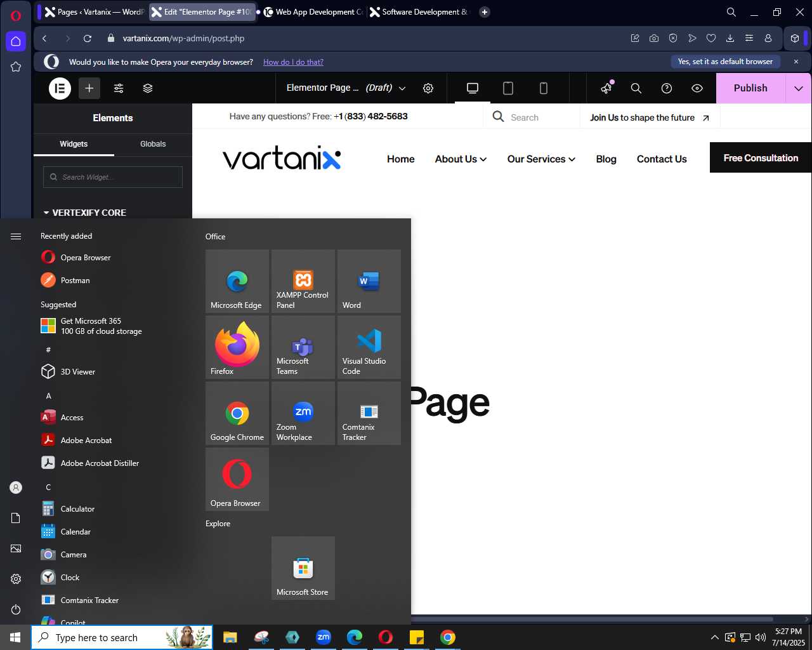812x650 pixels.
Task: Open 3D Viewer app entry
Action: (x=113, y=371)
